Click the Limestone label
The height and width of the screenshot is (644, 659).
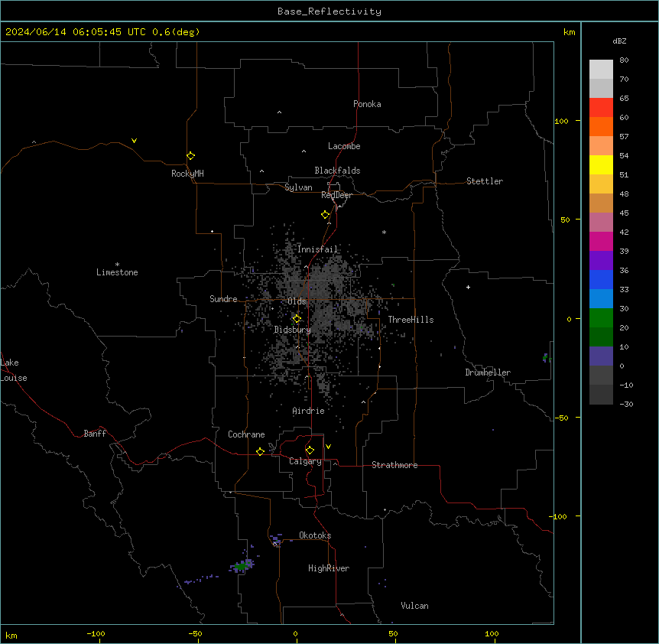[117, 272]
